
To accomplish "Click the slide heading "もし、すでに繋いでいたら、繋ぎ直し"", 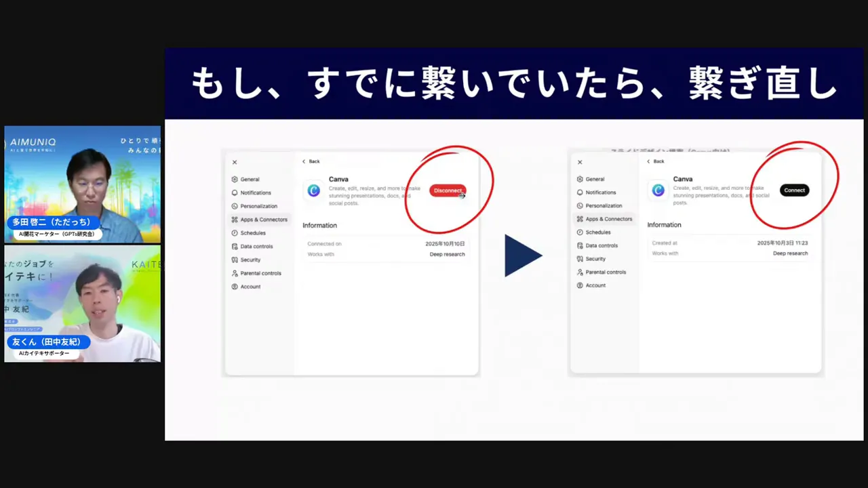I will click(515, 85).
